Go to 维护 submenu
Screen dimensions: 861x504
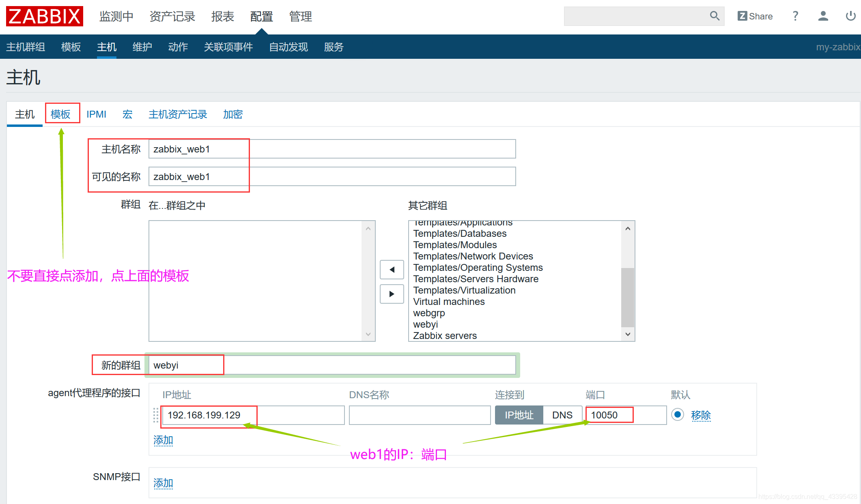pyautogui.click(x=142, y=47)
